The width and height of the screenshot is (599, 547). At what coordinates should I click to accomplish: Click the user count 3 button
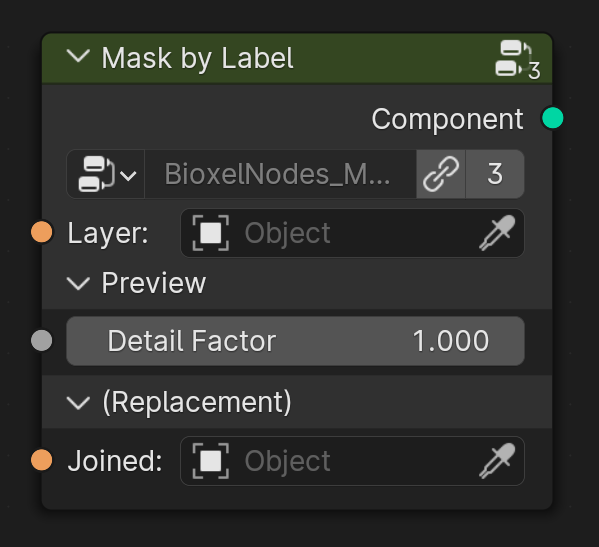click(x=495, y=174)
